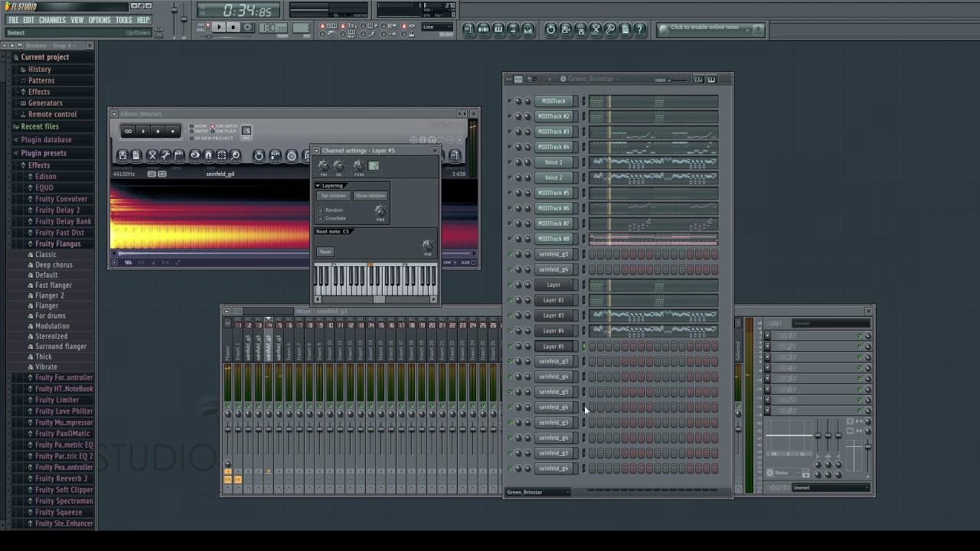Mute the MIDITrack #3 channel
The width and height of the screenshot is (980, 551).
coord(509,132)
